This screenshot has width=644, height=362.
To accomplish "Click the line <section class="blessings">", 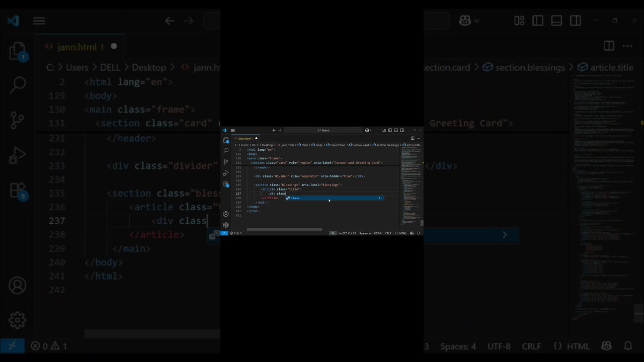I will point(298,185).
